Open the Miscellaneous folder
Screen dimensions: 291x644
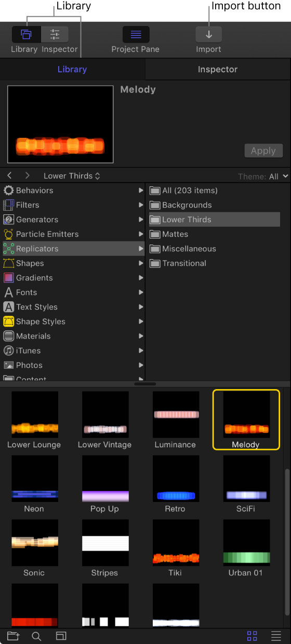point(215,249)
